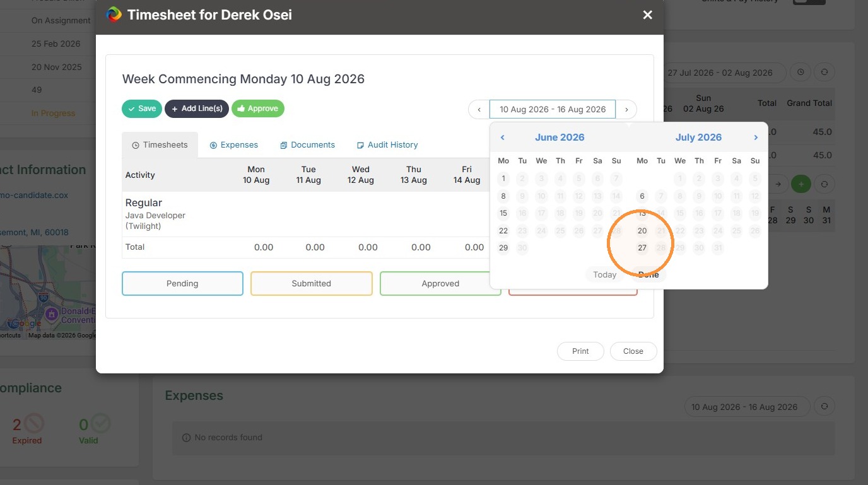Pick 20 July in the calendar
The height and width of the screenshot is (485, 868).
click(x=642, y=231)
